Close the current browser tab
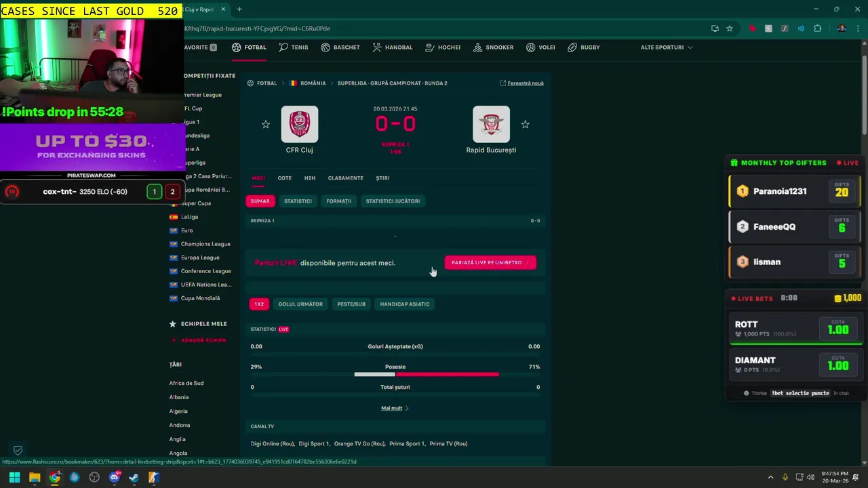868x488 pixels. tap(223, 9)
